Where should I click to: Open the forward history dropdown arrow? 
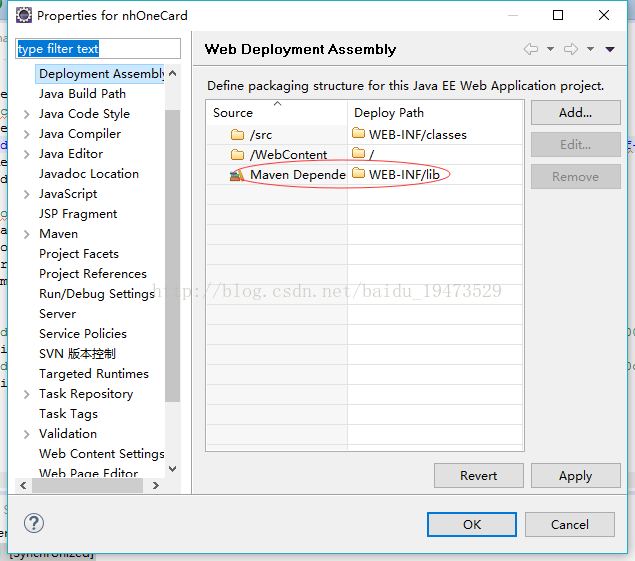(590, 49)
